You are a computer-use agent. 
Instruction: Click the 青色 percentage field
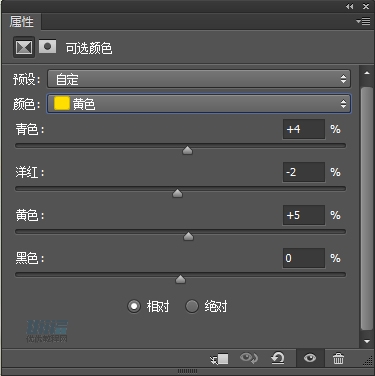tap(304, 129)
